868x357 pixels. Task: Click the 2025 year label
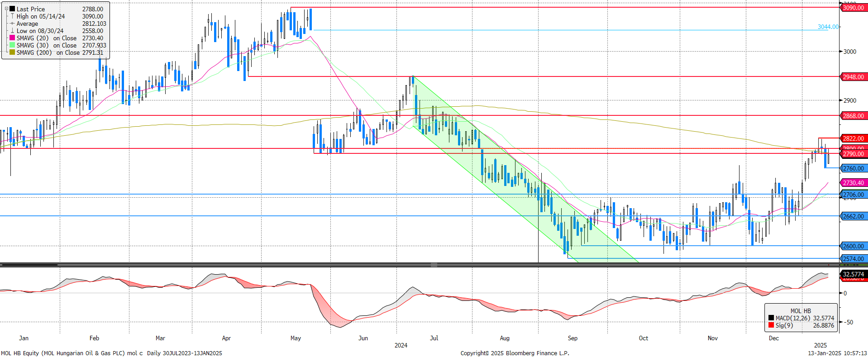[820, 345]
